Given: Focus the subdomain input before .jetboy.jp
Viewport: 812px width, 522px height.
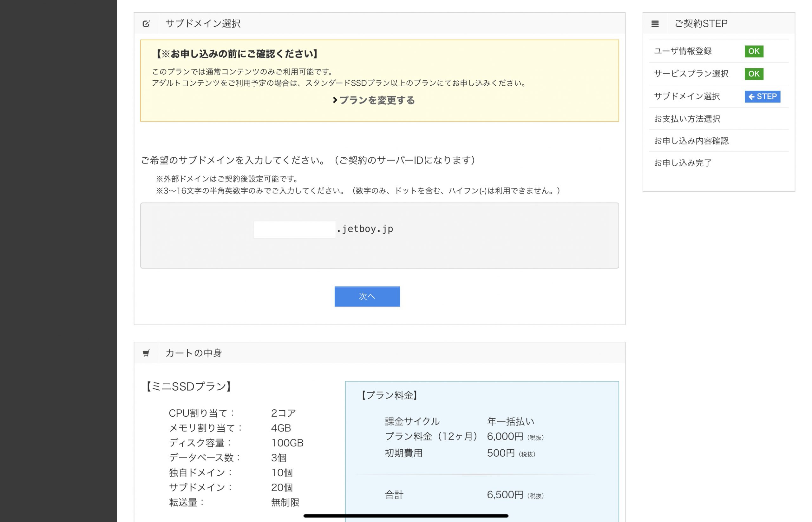Looking at the screenshot, I should tap(294, 229).
